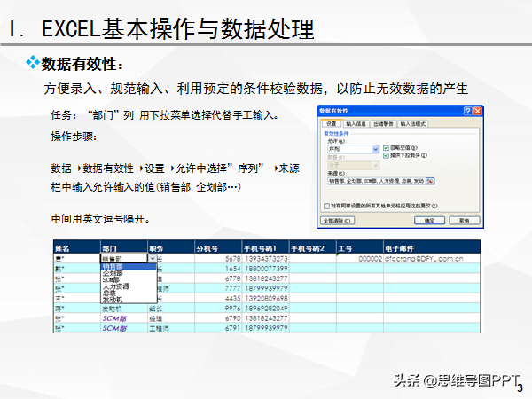Click the 全部清除 button
Image resolution: width=532 pixels, height=399 pixels.
337,221
